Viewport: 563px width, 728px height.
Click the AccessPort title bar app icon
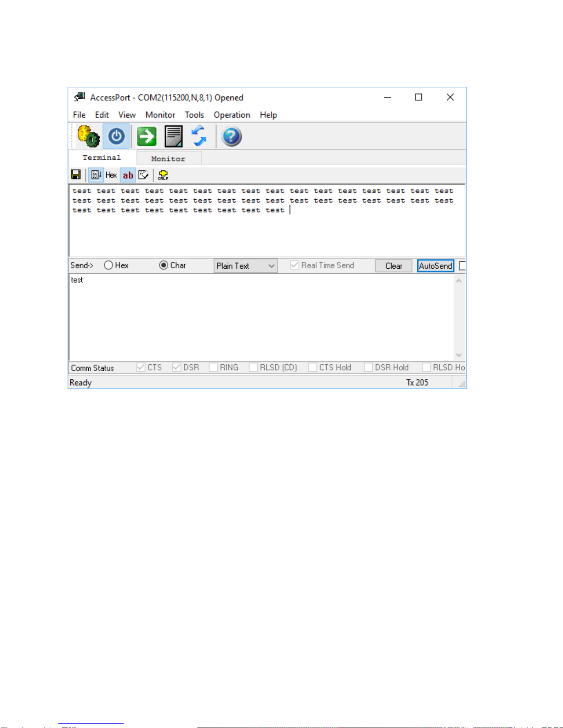(x=80, y=97)
